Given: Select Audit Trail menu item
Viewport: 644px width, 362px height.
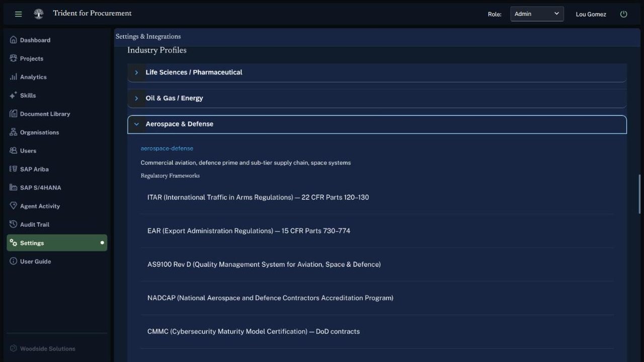Looking at the screenshot, I should (57, 224).
